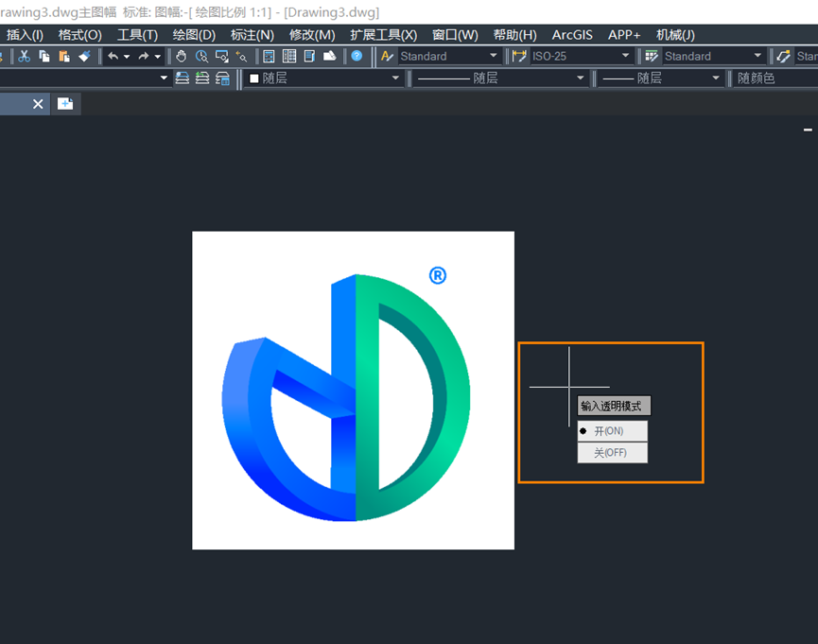Click the inserted logo image

click(x=353, y=391)
